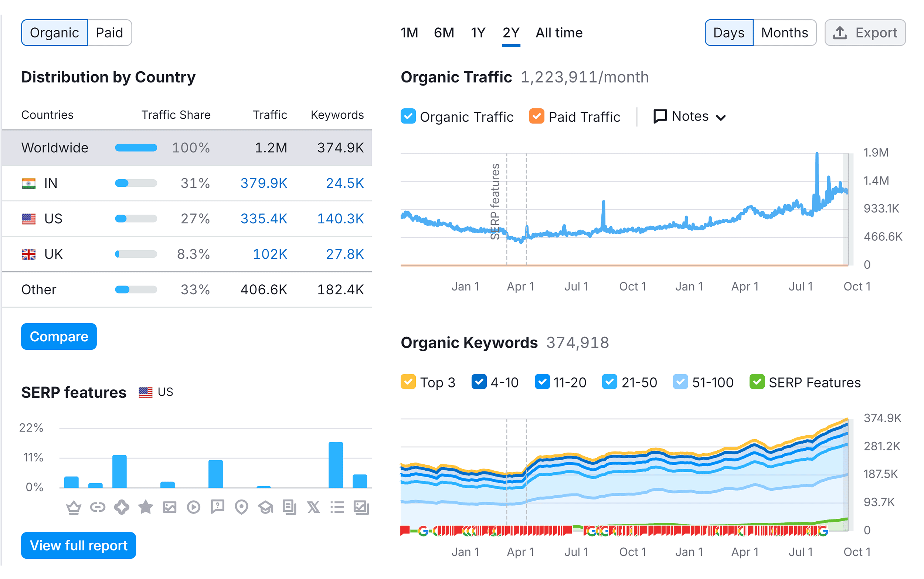Click the X/Twitter SERP feature icon

click(313, 507)
